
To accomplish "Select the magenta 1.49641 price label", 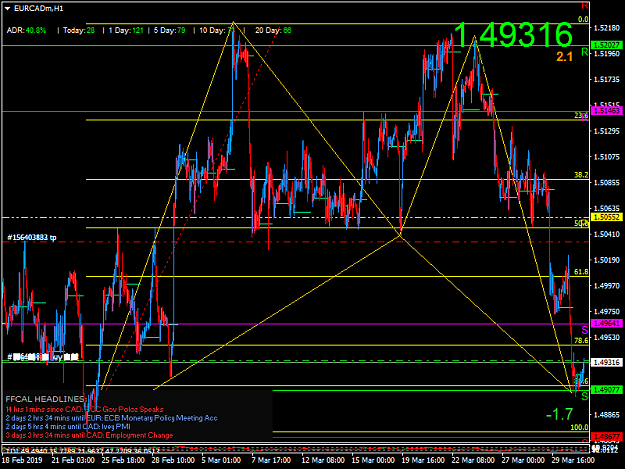I will click(606, 323).
